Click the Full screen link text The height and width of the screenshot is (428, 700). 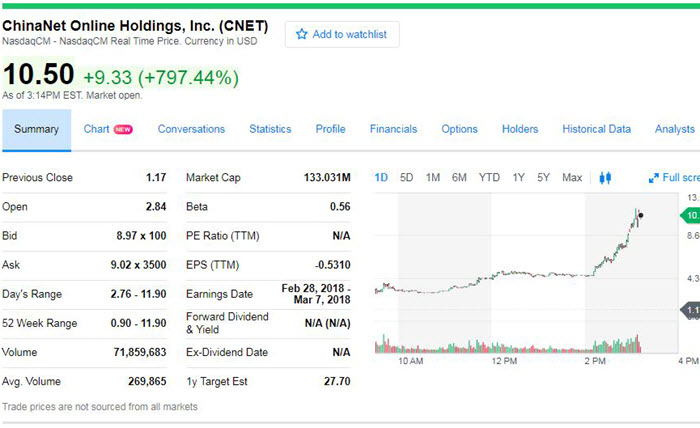pyautogui.click(x=681, y=178)
